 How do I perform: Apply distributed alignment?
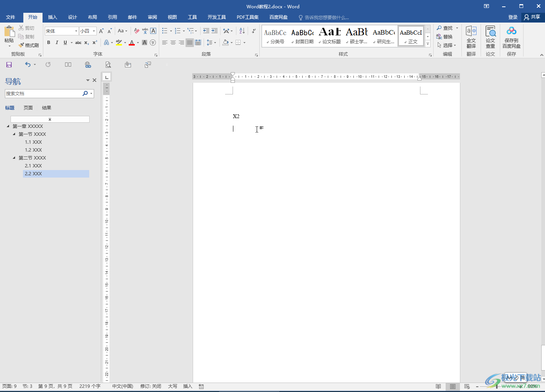(198, 43)
